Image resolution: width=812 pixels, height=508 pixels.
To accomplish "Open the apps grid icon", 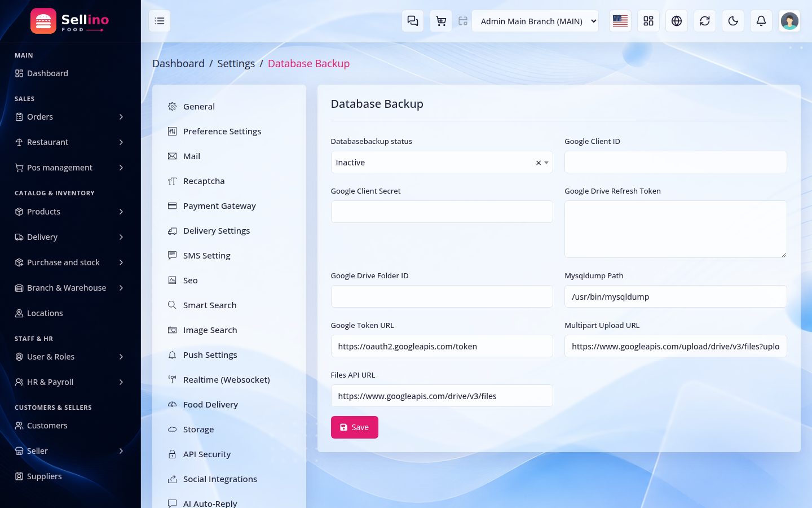I will [648, 21].
